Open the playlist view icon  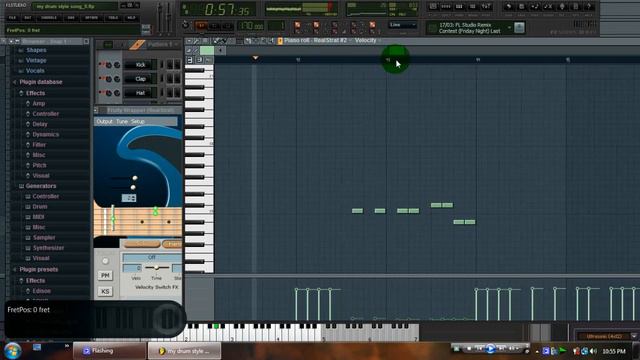pyautogui.click(x=433, y=7)
